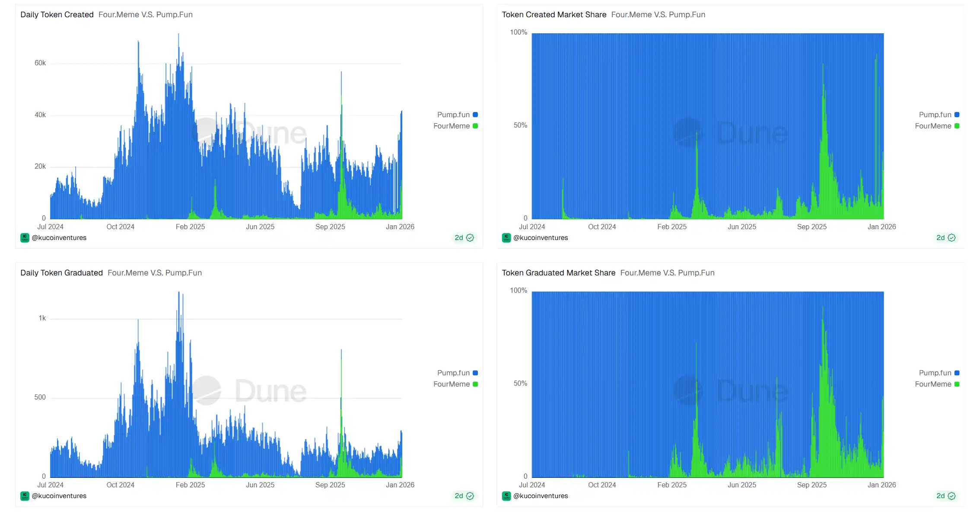Toggle FourMeme series in Daily Token Created legend
Screen dimensions: 980x512
click(452, 126)
